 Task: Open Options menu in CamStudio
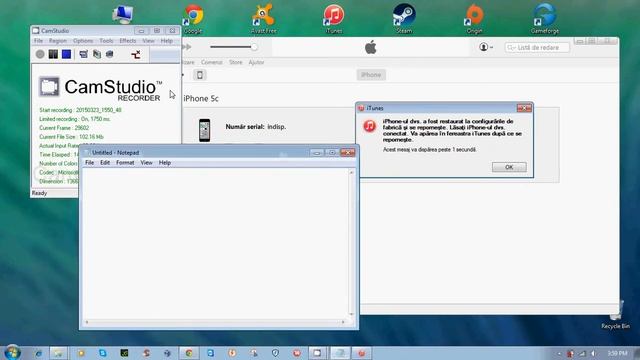[x=83, y=41]
